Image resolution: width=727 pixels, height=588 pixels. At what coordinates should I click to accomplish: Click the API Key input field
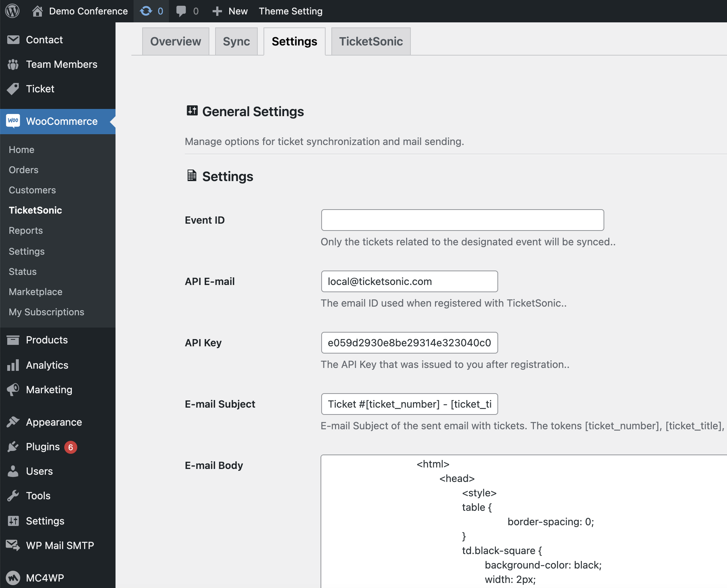tap(410, 343)
